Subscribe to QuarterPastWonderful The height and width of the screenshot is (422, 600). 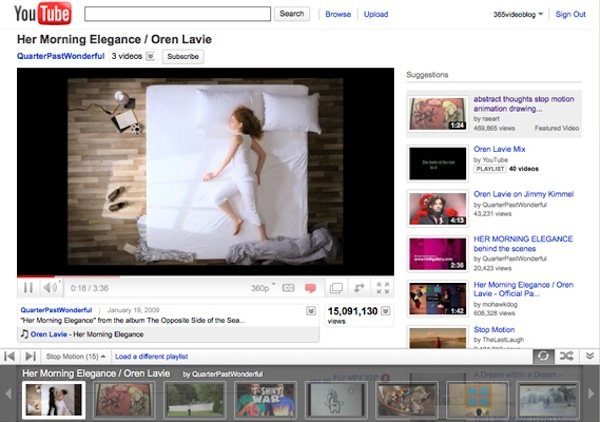183,56
